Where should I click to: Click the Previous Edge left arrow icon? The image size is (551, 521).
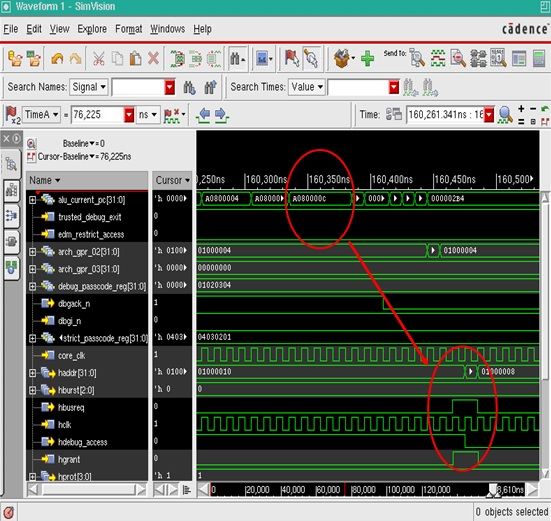point(203,115)
